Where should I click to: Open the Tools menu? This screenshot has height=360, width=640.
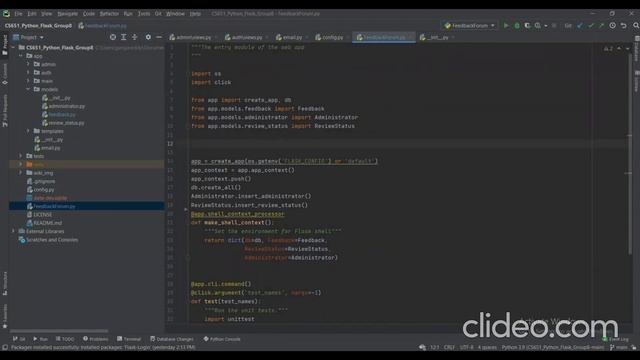tap(144, 13)
